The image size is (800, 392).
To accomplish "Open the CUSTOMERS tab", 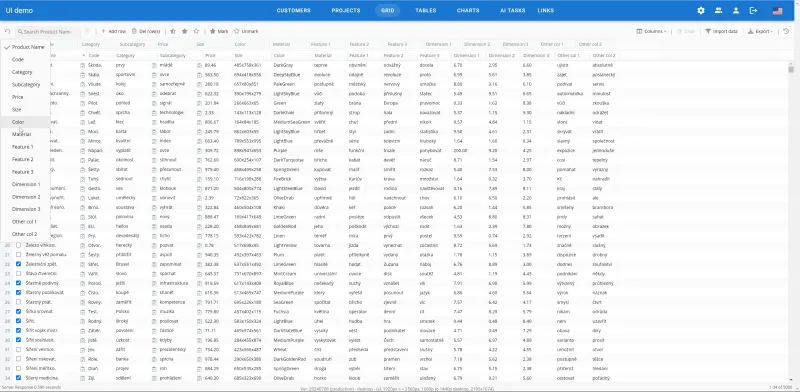I will coord(293,10).
